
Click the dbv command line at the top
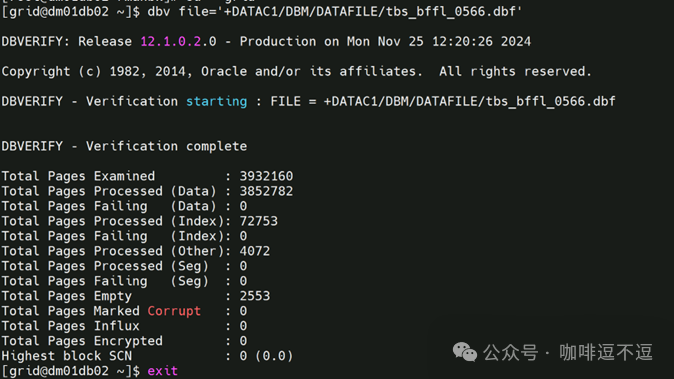(261, 12)
